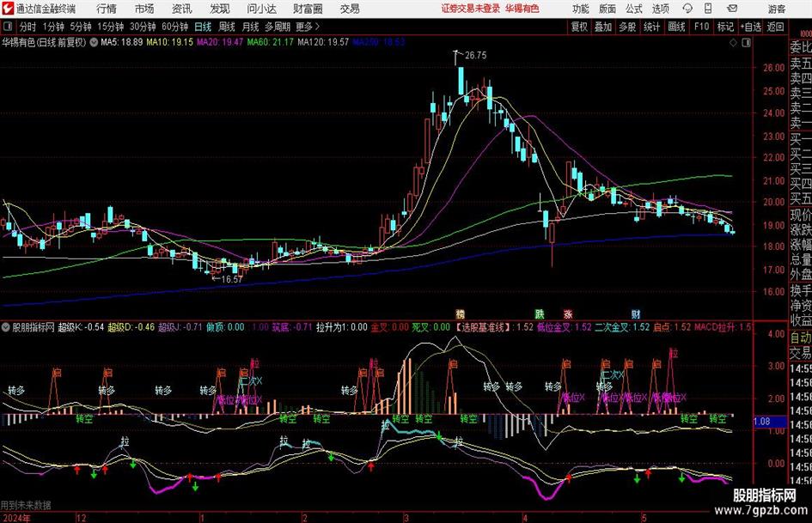Click the 26.75 high price label

click(475, 56)
